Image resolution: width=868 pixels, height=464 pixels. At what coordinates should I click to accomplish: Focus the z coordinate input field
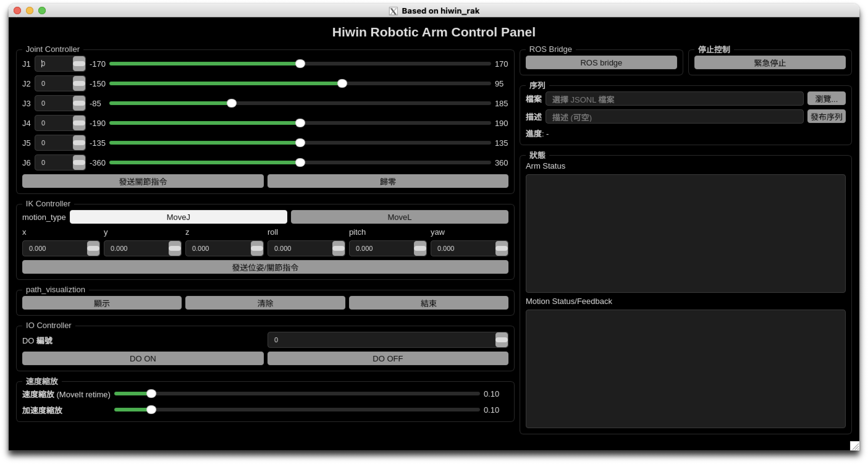click(x=218, y=249)
